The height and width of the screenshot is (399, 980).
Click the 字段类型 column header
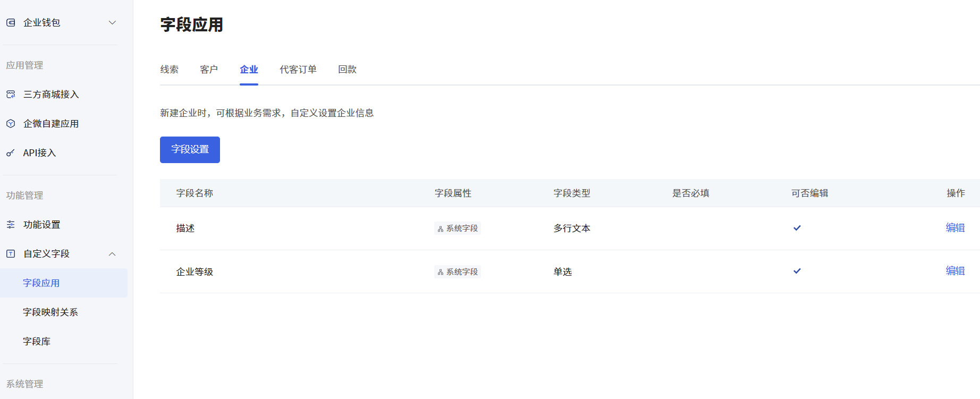(x=572, y=193)
